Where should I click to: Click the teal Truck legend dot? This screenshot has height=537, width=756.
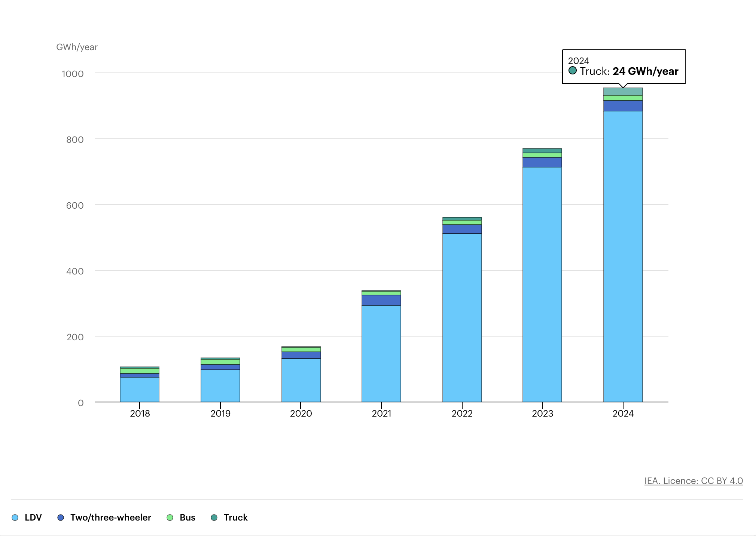[x=214, y=518]
